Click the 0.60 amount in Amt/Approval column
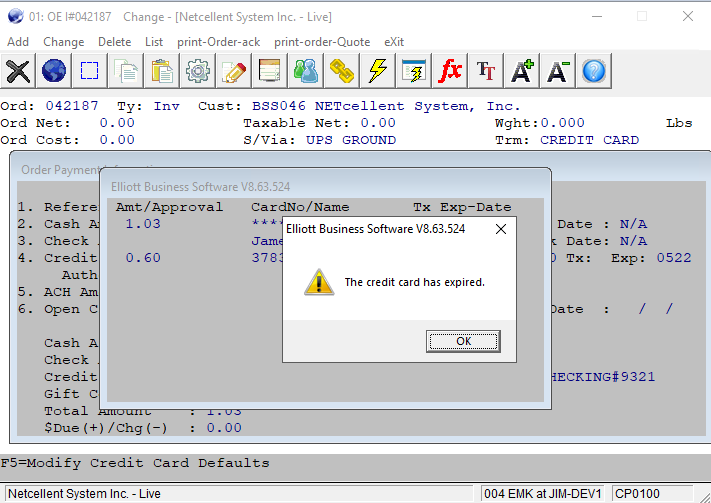Viewport: 711px width, 503px height. tap(143, 258)
